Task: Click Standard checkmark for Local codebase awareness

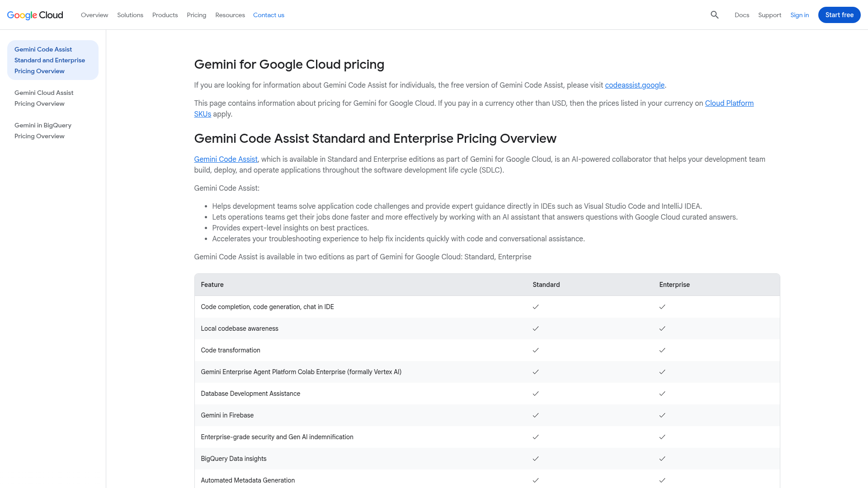Action: (536, 328)
